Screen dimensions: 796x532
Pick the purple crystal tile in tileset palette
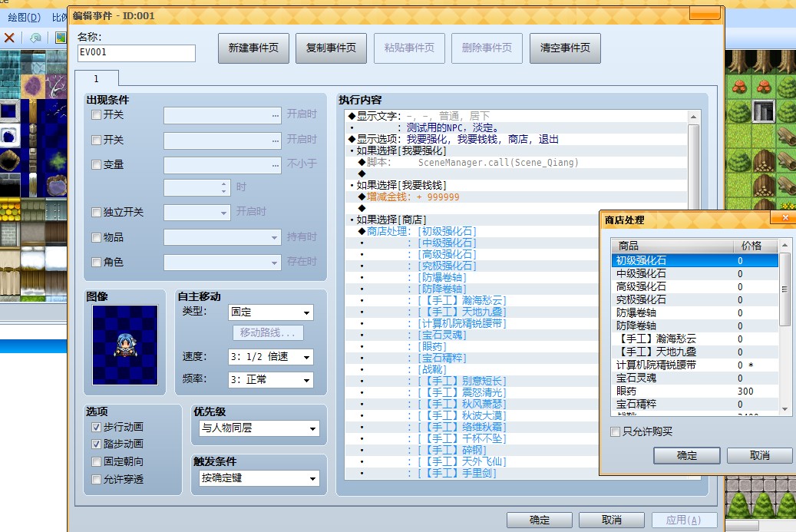pos(34,86)
